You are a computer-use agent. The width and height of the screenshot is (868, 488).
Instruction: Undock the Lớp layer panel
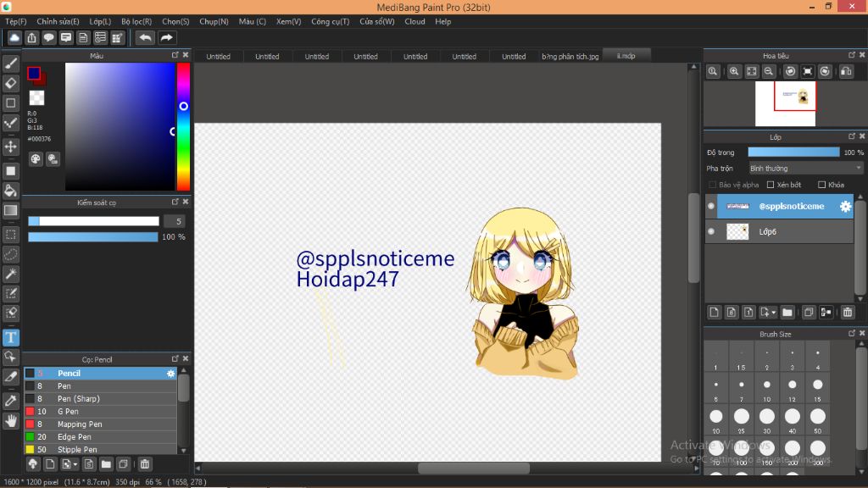point(851,136)
